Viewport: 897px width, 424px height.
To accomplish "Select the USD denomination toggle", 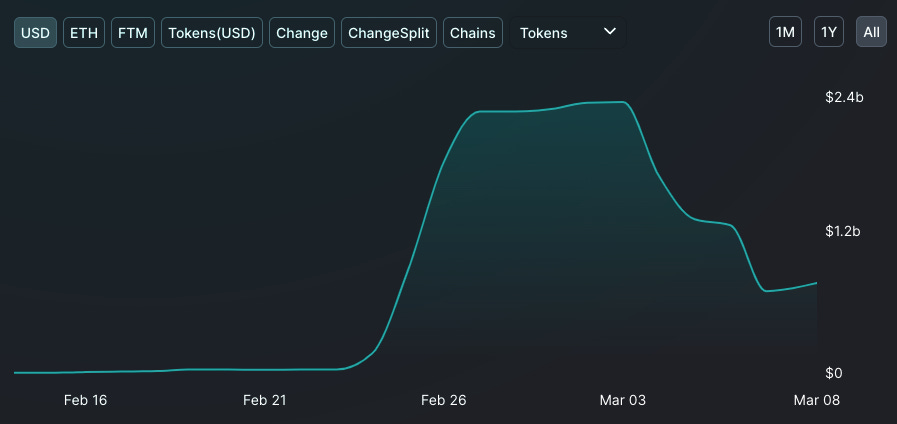I will coord(35,33).
